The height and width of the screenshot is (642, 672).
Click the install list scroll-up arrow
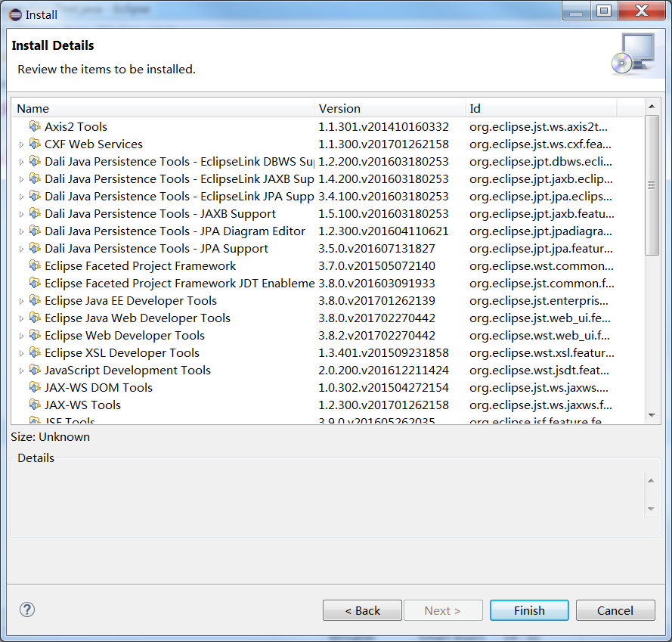point(652,107)
